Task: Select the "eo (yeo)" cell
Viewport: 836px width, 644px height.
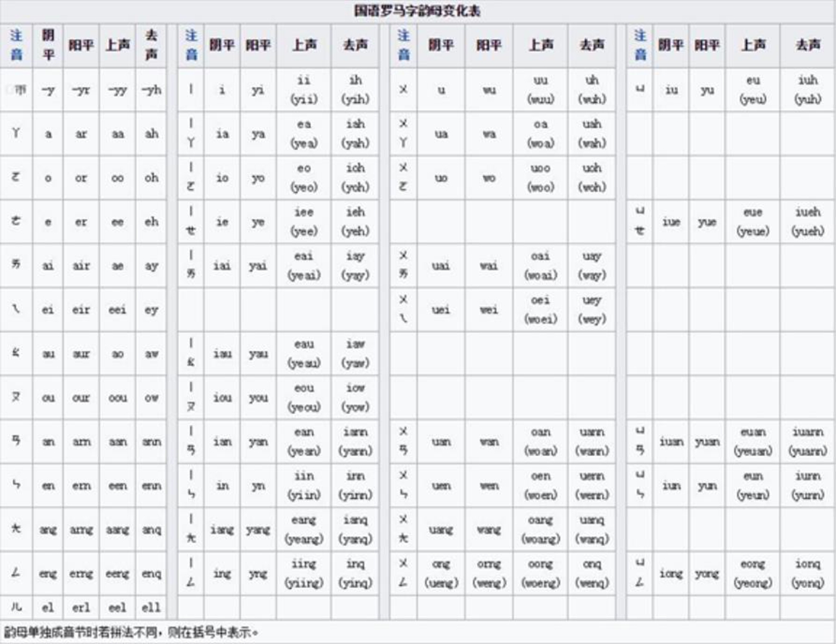Action: click(304, 178)
